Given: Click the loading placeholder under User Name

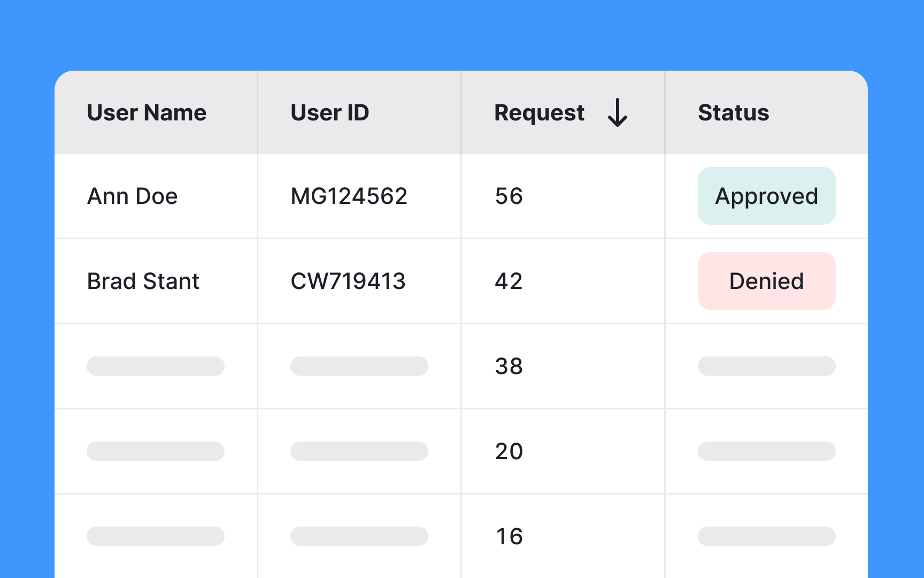Looking at the screenshot, I should [155, 366].
